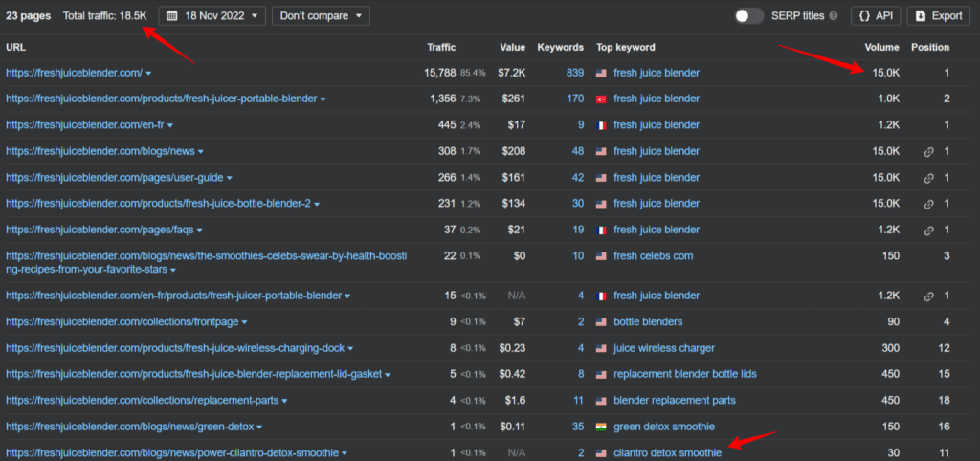Click the India flag icon in green-detox row
Image resolution: width=980 pixels, height=461 pixels.
pos(601,428)
